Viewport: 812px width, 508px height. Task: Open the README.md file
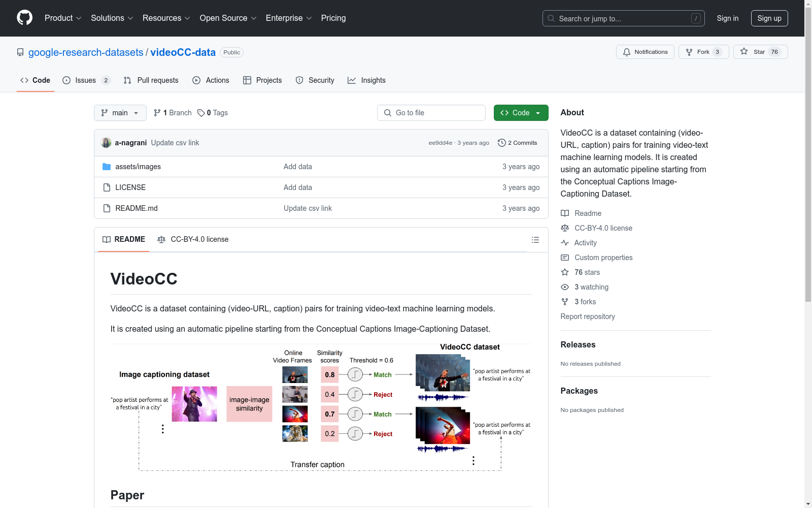[x=137, y=208]
